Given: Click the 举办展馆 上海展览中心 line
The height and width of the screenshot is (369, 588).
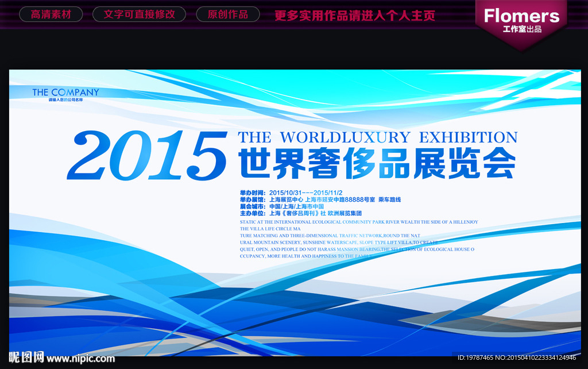Looking at the screenshot, I should click(320, 199).
